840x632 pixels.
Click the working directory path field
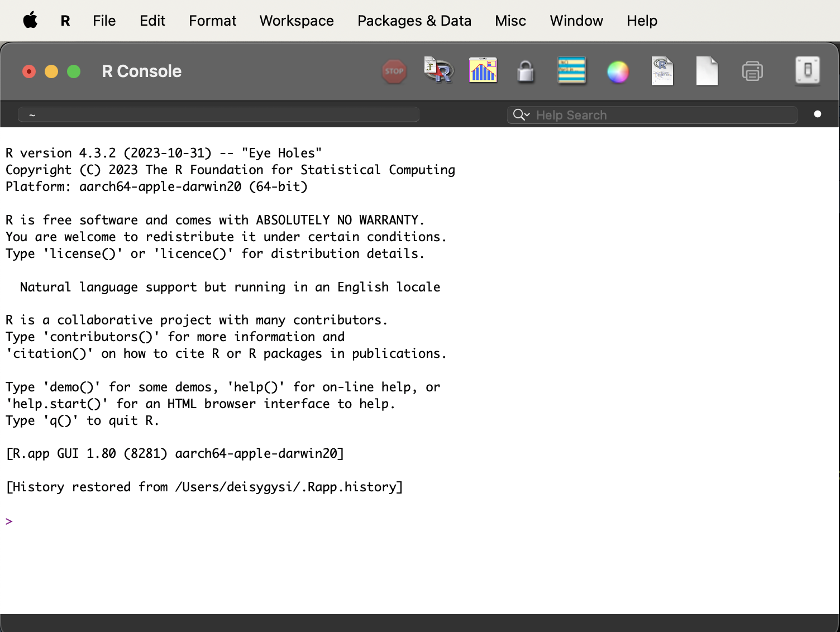point(218,115)
